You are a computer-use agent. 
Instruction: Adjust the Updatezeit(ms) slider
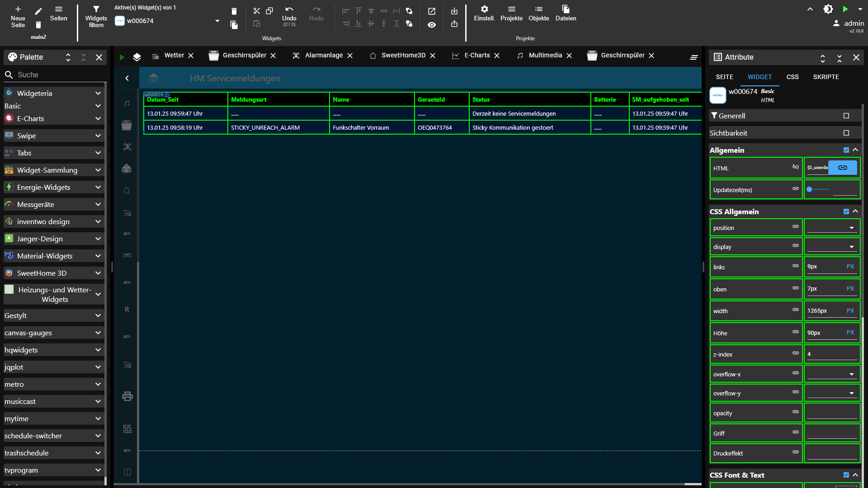[x=819, y=190]
